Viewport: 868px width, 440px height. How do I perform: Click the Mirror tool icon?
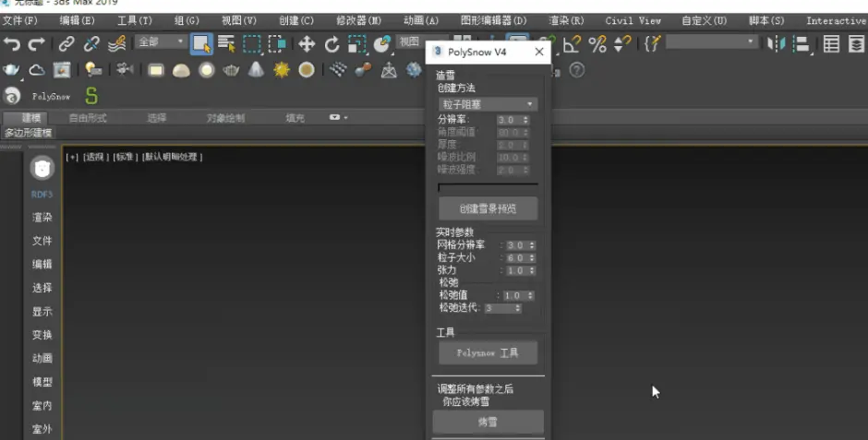[x=776, y=43]
